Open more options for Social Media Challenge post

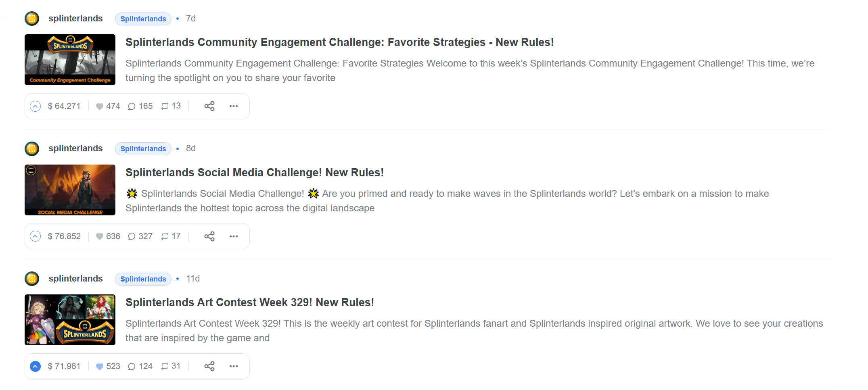[234, 236]
